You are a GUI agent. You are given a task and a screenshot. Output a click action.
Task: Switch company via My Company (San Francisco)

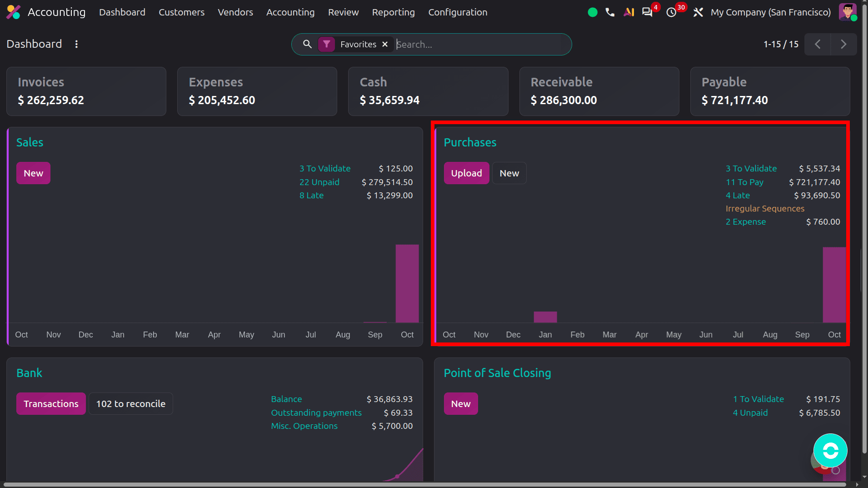pos(770,12)
